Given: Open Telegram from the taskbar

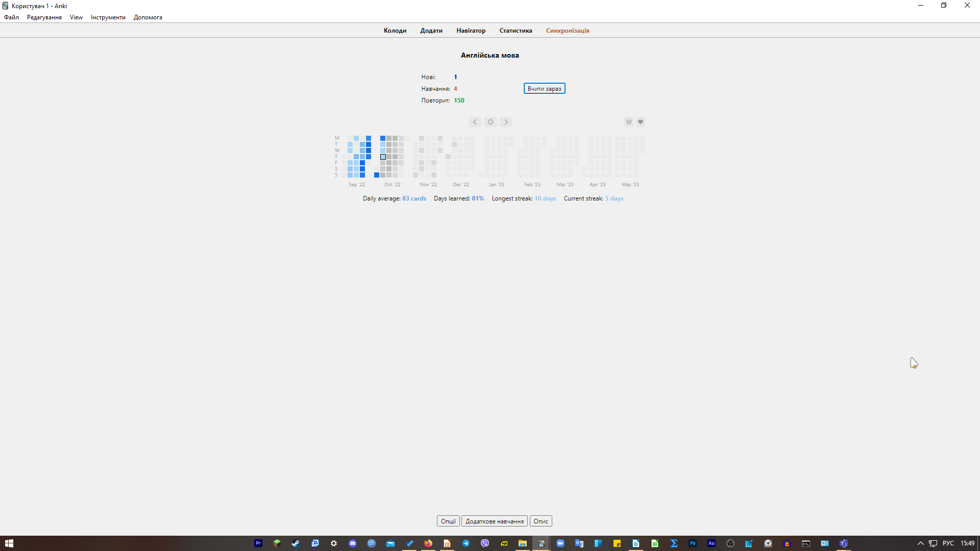Looking at the screenshot, I should tap(466, 543).
